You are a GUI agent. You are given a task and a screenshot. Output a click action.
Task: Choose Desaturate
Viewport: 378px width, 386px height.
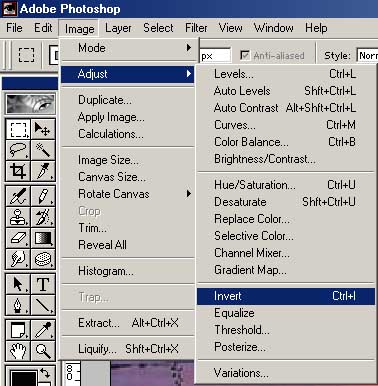tap(286, 202)
